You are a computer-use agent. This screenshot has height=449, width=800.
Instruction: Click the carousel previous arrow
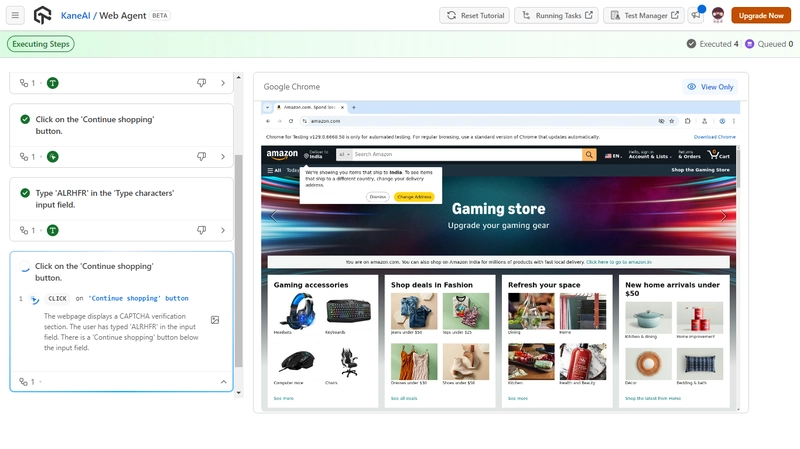pos(273,216)
